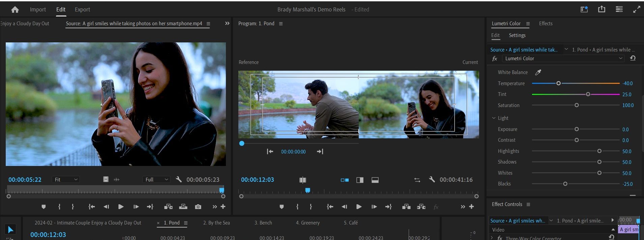Viewport: 644px width, 240px height.
Task: Adjust the Temperature slider handle
Action: pyautogui.click(x=558, y=83)
